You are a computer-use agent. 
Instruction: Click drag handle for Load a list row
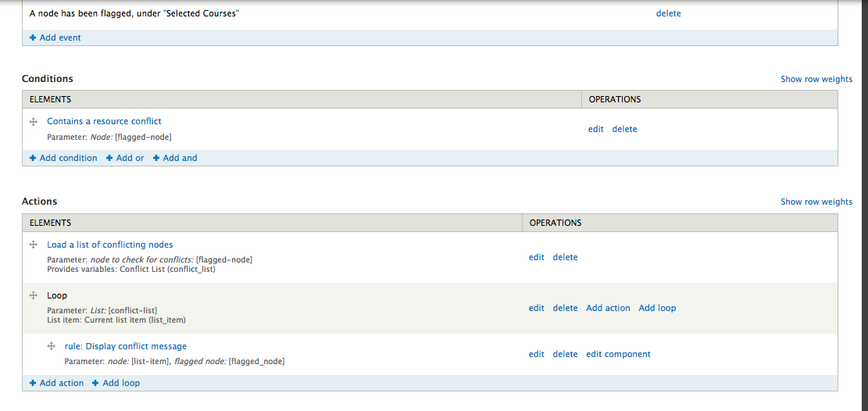click(34, 245)
